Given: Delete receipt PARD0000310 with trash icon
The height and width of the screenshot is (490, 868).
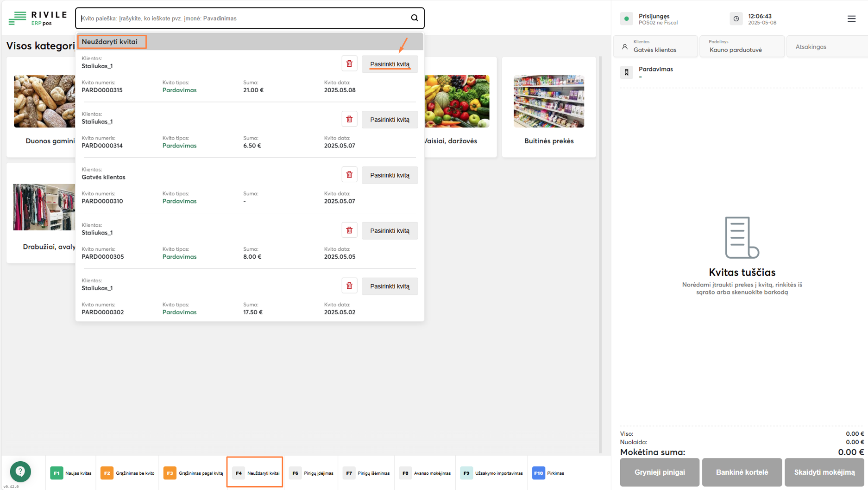Looking at the screenshot, I should pyautogui.click(x=349, y=175).
